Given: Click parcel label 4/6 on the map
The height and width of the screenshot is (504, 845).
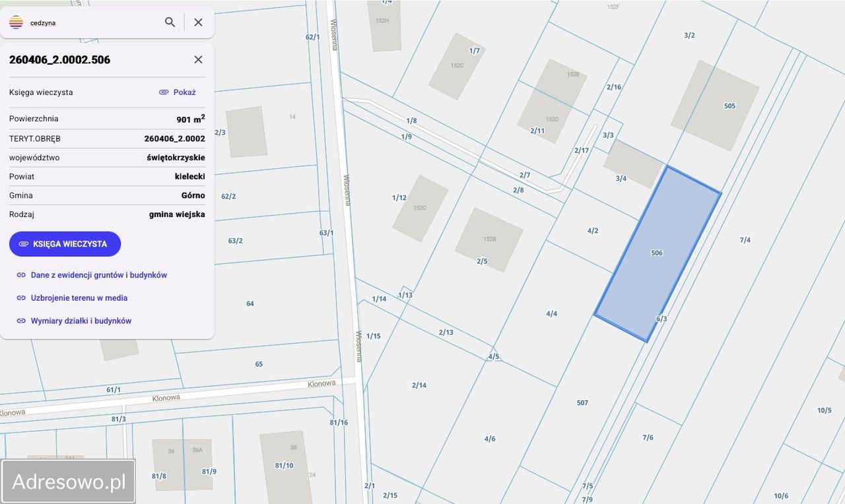Looking at the screenshot, I should coord(490,439).
